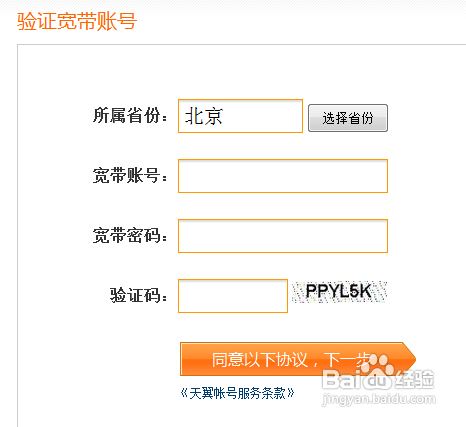Image resolution: width=466 pixels, height=427 pixels.
Task: Focus the 所属省份 field showing 北京
Action: click(240, 116)
